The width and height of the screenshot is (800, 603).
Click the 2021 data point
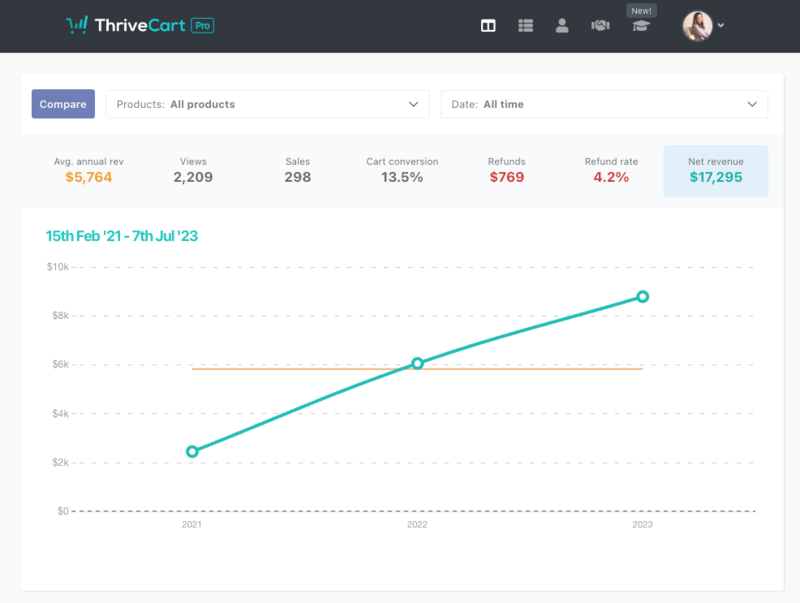pos(192,451)
